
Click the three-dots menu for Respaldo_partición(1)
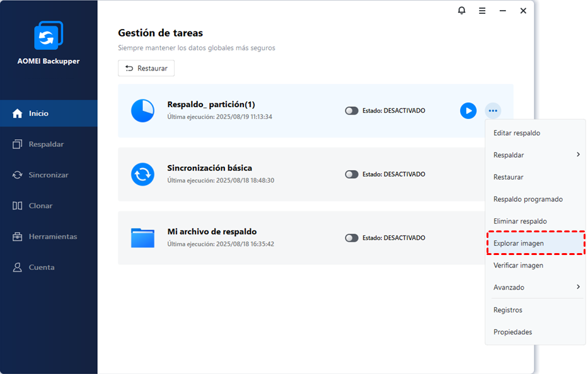[493, 111]
